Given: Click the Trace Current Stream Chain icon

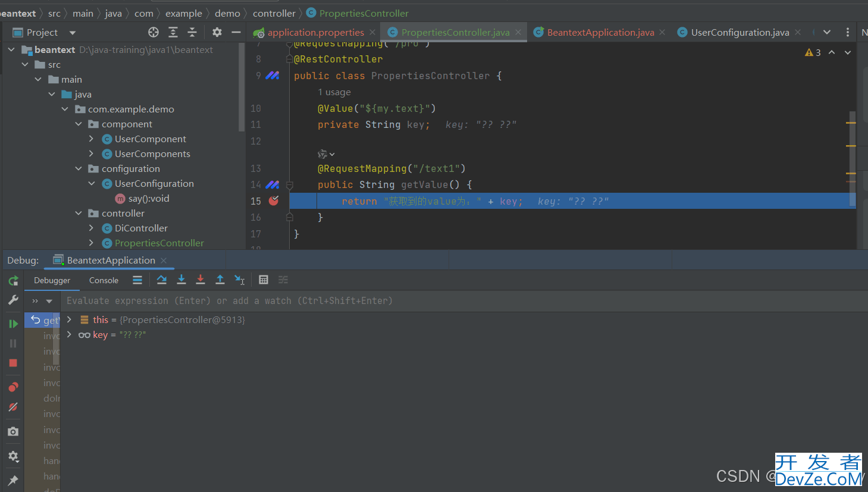Looking at the screenshot, I should (283, 280).
